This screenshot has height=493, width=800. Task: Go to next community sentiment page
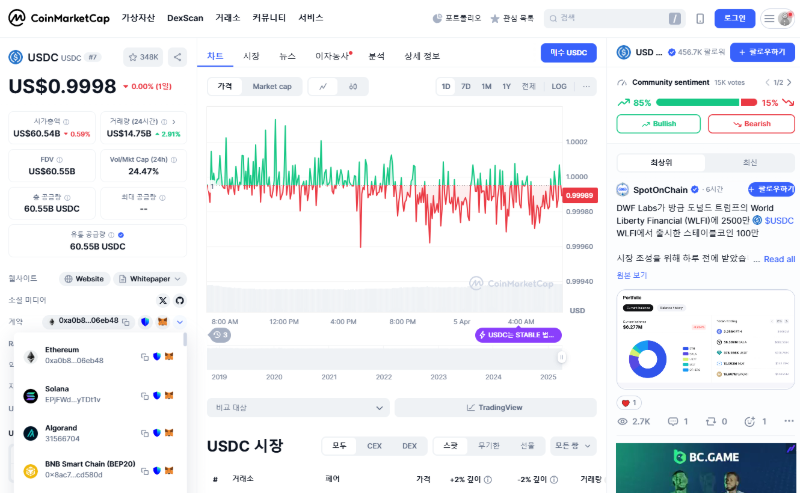click(789, 82)
